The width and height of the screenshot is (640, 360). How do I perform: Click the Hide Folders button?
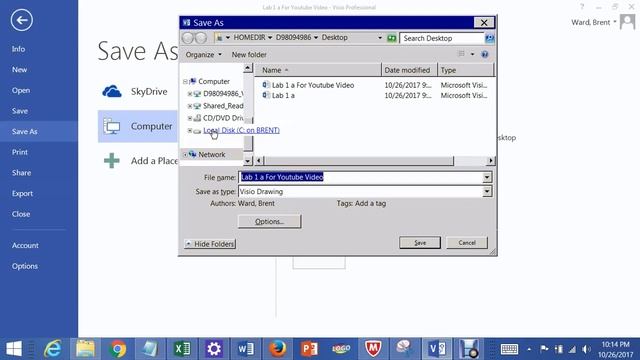pyautogui.click(x=210, y=244)
